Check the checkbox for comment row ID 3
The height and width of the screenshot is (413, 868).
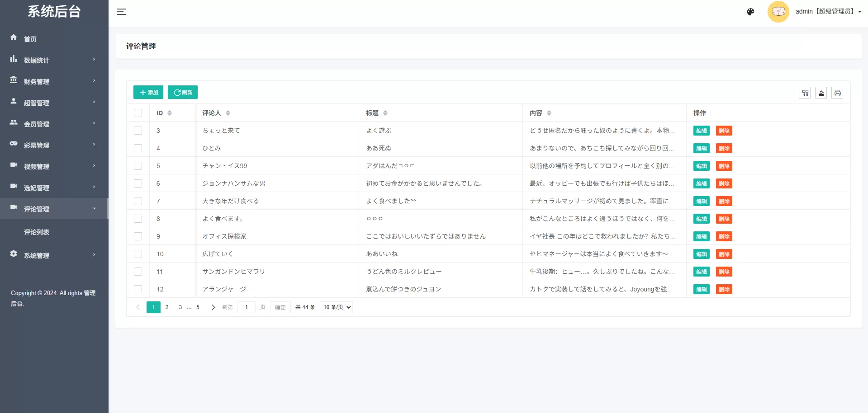(138, 131)
